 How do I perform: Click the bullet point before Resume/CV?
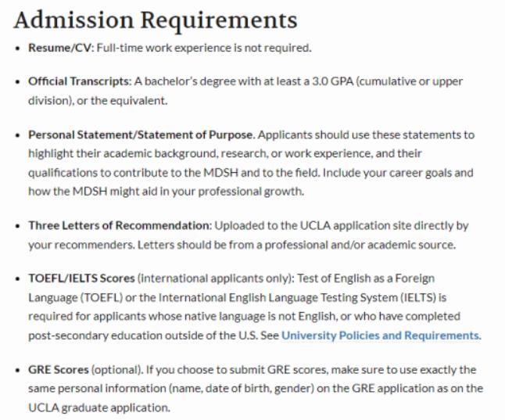click(x=19, y=48)
